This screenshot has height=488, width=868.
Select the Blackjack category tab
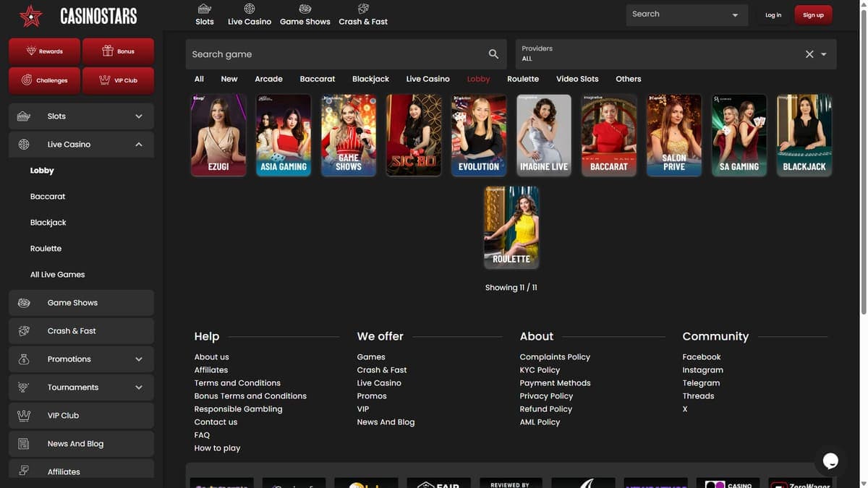pyautogui.click(x=371, y=79)
